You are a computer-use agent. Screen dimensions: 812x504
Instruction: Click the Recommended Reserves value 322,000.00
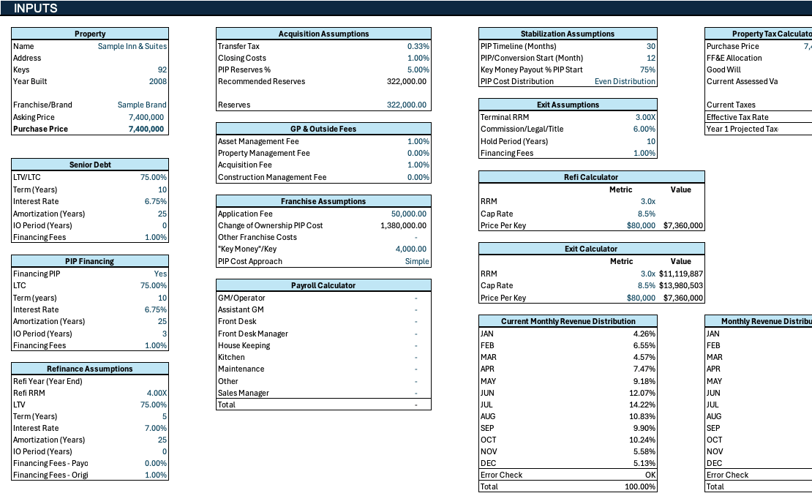(x=407, y=81)
